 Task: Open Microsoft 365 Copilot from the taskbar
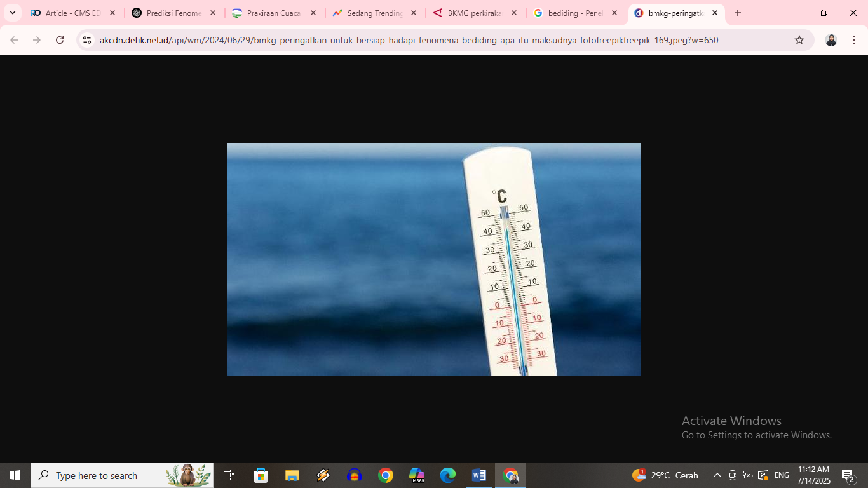417,475
